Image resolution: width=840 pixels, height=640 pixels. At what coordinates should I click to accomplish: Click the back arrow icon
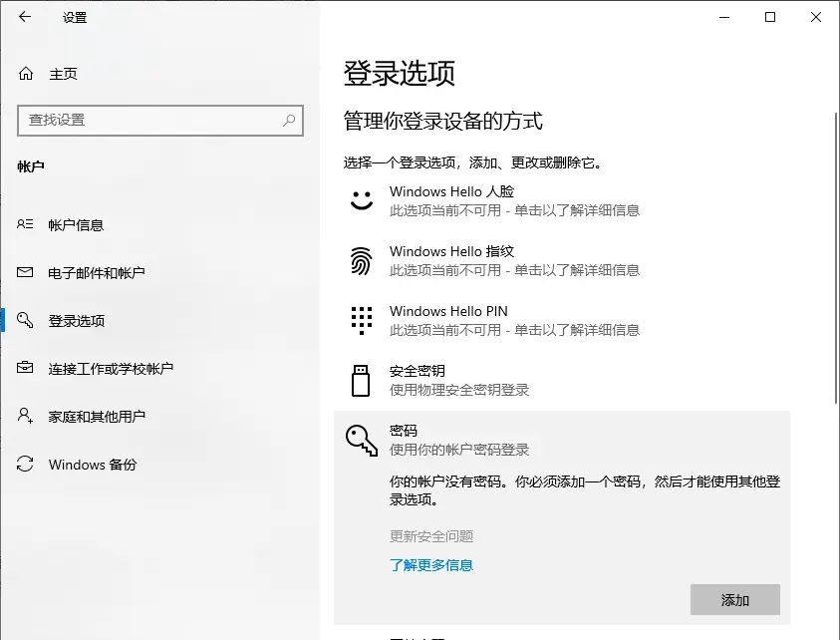tap(25, 17)
